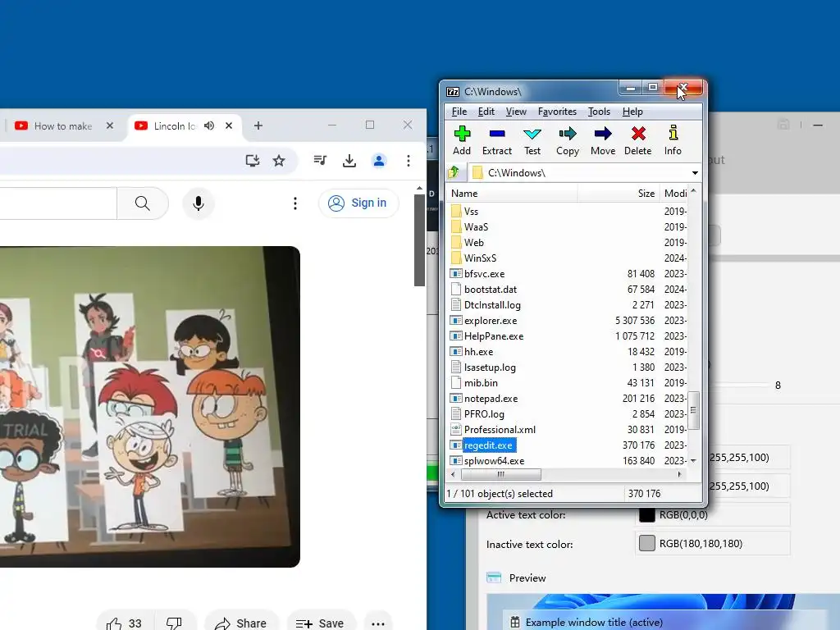Click the video thumbnail with cartoon characters
840x630 pixels.
click(x=150, y=407)
